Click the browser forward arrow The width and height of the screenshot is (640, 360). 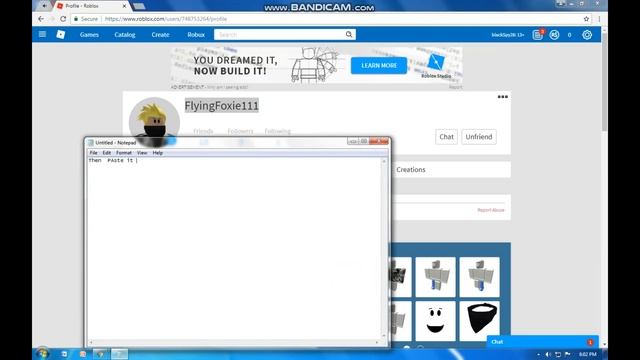[x=52, y=19]
